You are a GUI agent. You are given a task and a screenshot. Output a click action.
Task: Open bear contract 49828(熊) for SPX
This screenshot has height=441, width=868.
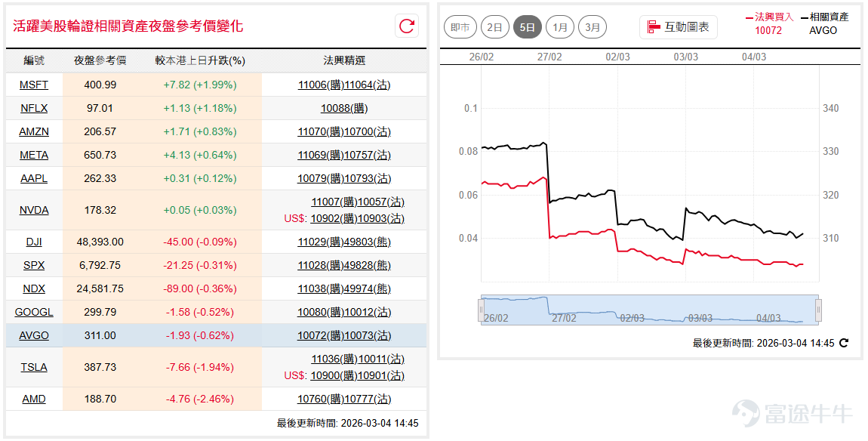point(368,265)
